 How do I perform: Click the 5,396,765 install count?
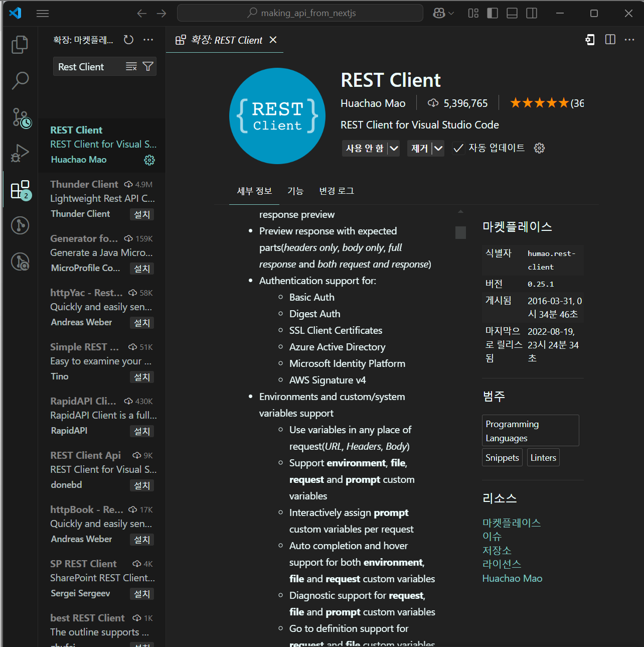(x=457, y=103)
